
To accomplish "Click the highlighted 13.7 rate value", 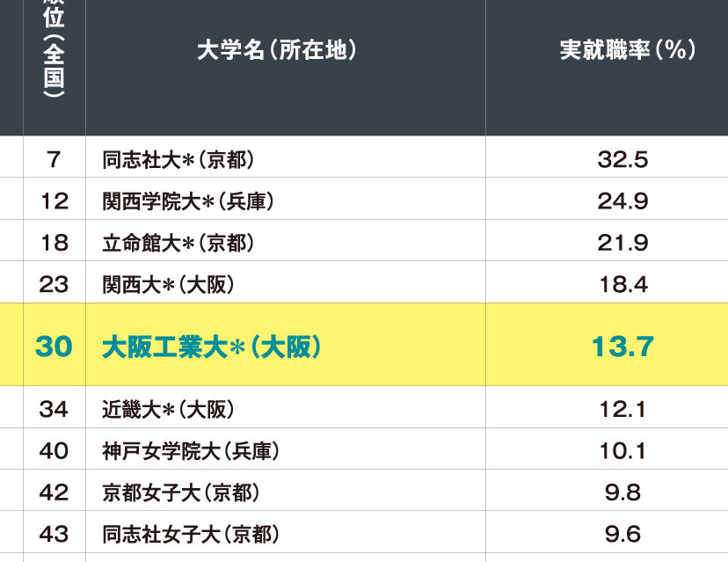I will coord(622,347).
